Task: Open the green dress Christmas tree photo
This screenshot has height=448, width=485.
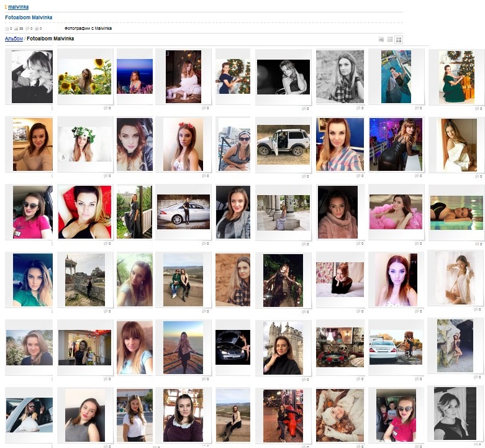Action: point(456,76)
